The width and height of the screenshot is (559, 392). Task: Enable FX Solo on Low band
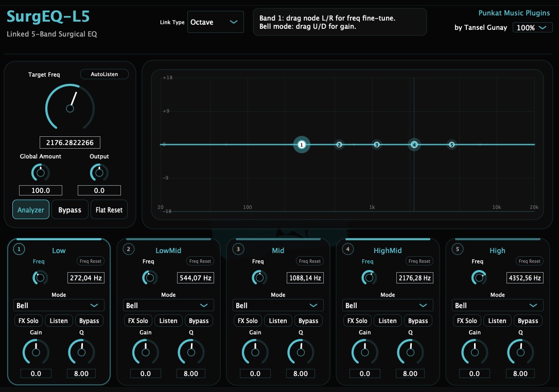28,320
